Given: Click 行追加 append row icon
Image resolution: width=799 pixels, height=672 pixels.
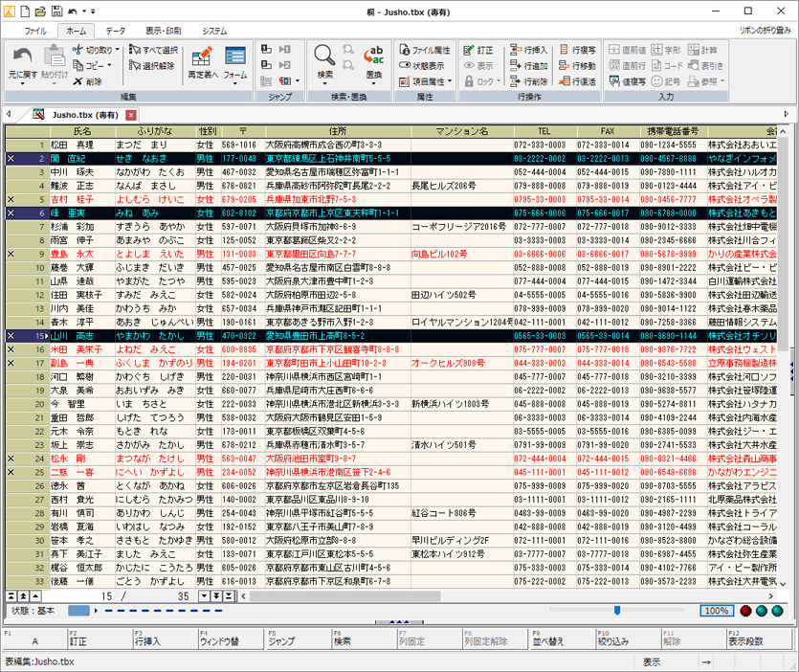Looking at the screenshot, I should [516, 65].
